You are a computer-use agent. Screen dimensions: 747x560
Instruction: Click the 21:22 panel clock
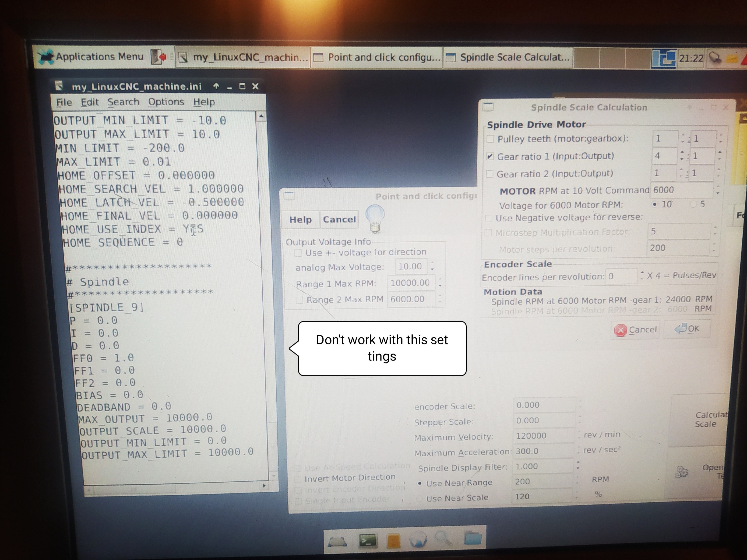pyautogui.click(x=691, y=58)
